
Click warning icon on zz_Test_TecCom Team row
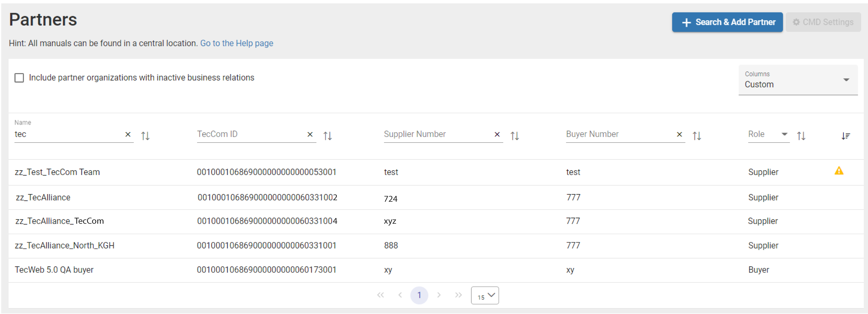pos(839,171)
